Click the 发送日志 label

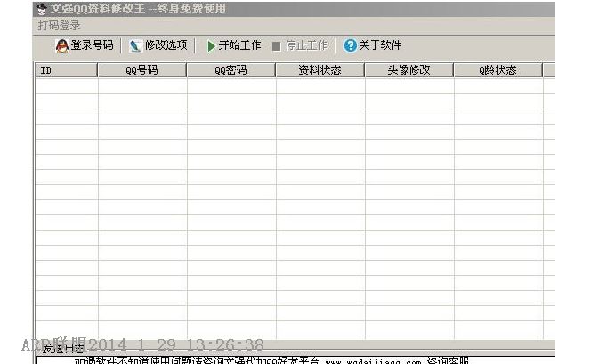pyautogui.click(x=63, y=349)
